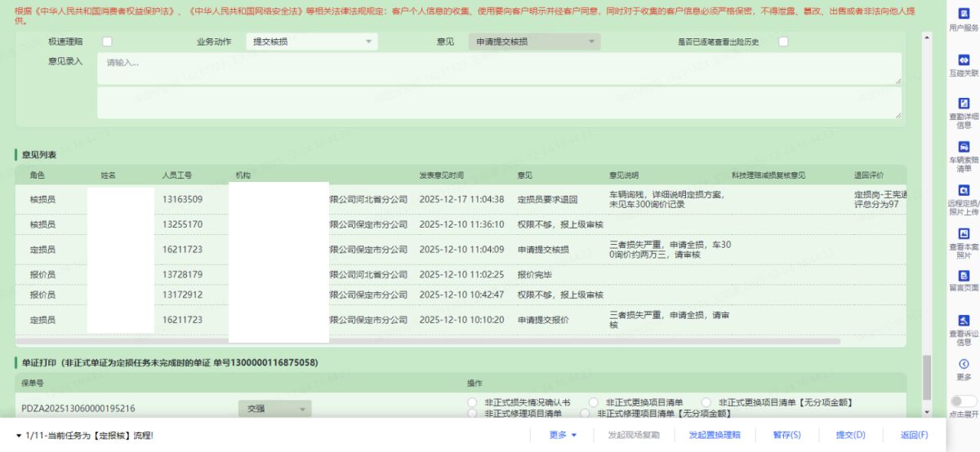Open 查看本案照片 sidebar icon

tap(964, 233)
